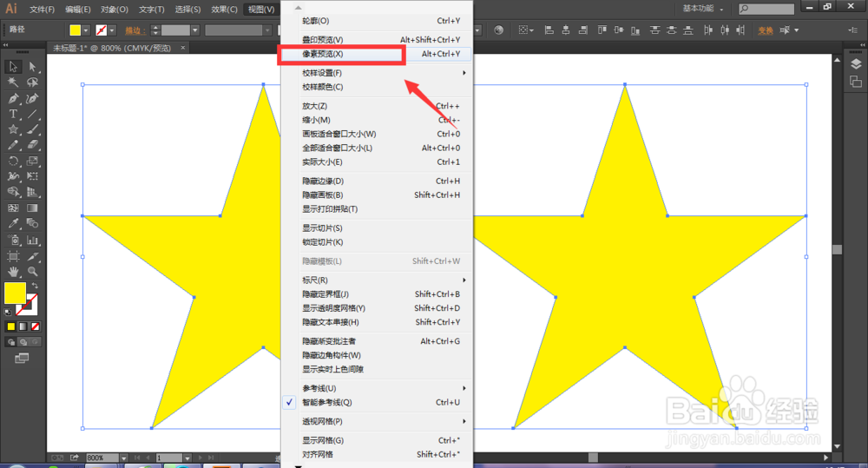The image size is (868, 468).
Task: Set paint mode to None
Action: 35,326
